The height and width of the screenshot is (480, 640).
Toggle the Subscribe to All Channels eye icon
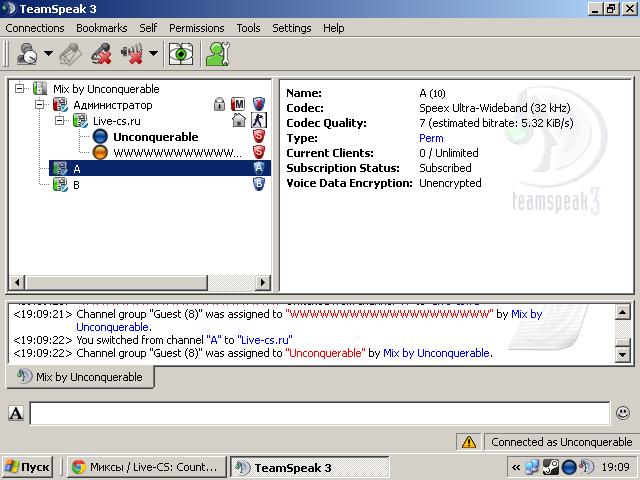click(181, 53)
